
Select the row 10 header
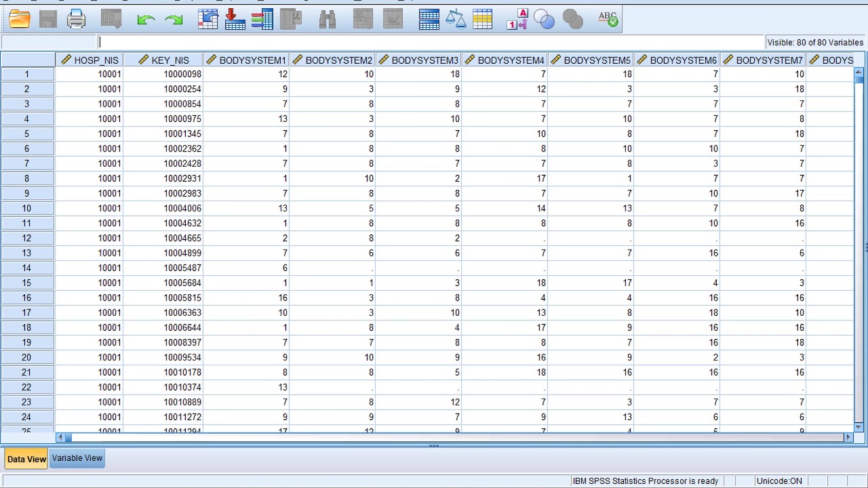[x=27, y=208]
